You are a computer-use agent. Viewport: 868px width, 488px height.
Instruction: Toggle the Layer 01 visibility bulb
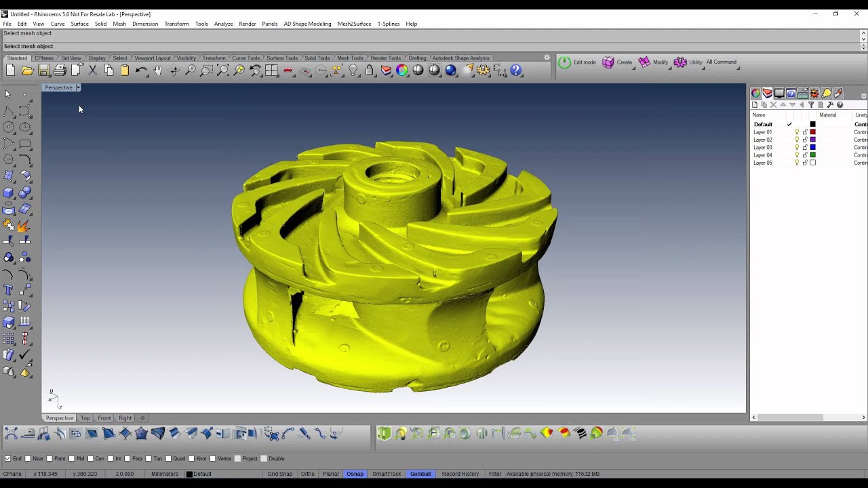pos(797,132)
